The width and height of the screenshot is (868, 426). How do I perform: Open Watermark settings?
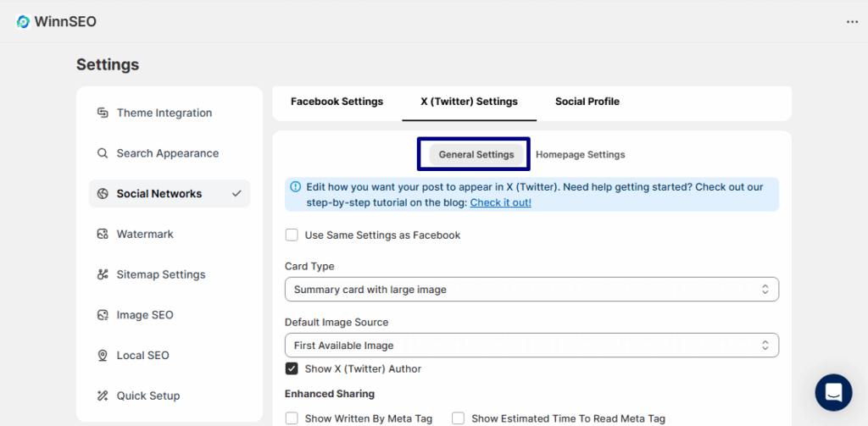(x=170, y=234)
